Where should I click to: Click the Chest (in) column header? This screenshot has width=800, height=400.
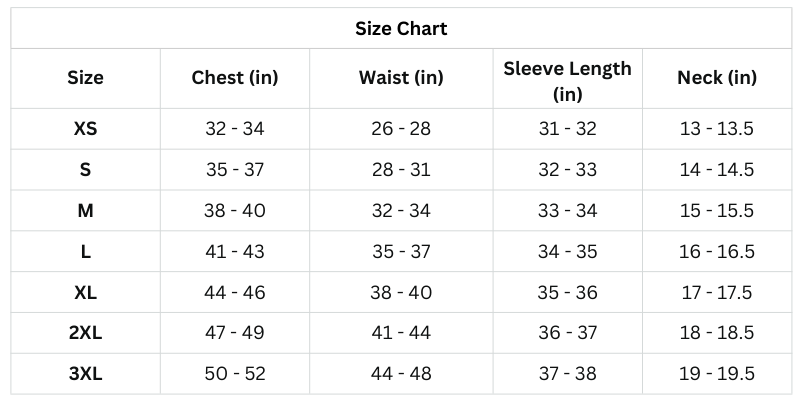(x=235, y=77)
